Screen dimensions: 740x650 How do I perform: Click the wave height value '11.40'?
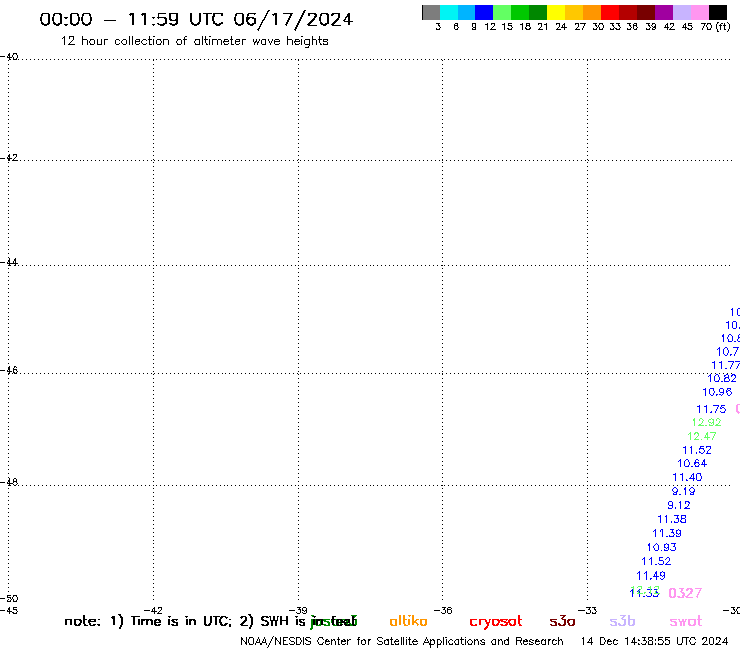click(687, 477)
